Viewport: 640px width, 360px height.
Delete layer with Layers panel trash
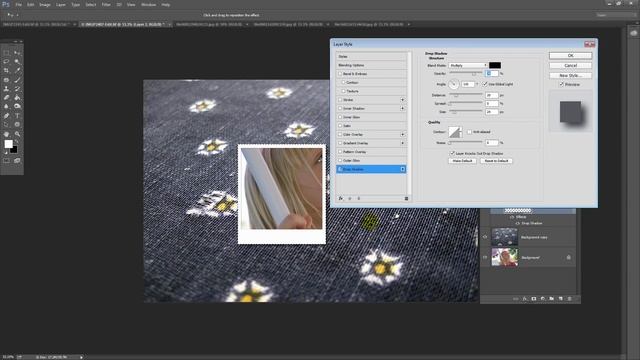(569, 299)
